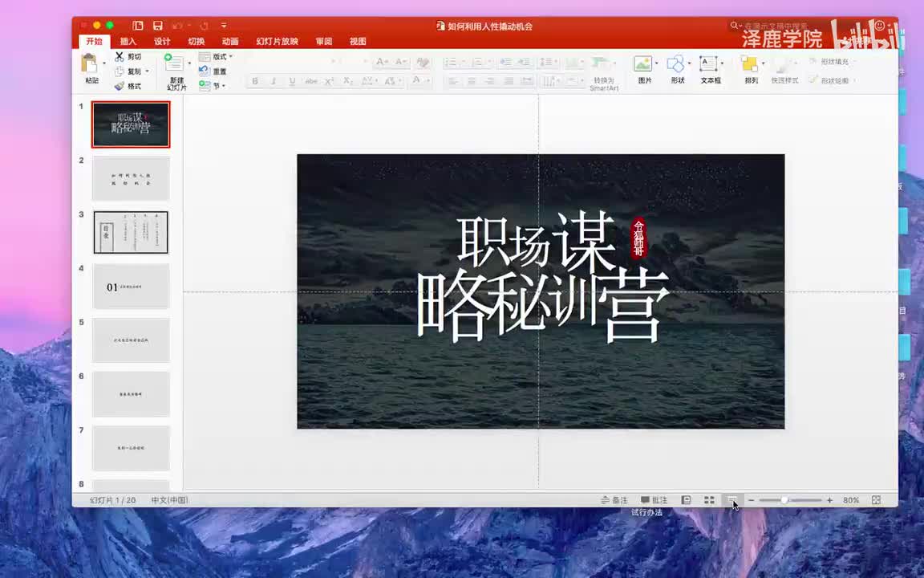The width and height of the screenshot is (924, 578).
Task: Open the View (视图) tab
Action: [358, 41]
